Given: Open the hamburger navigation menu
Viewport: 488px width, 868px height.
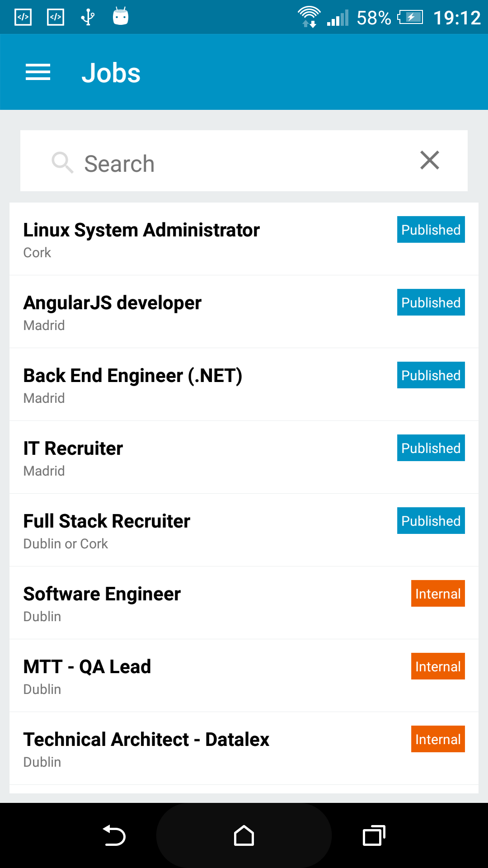Looking at the screenshot, I should pos(38,72).
